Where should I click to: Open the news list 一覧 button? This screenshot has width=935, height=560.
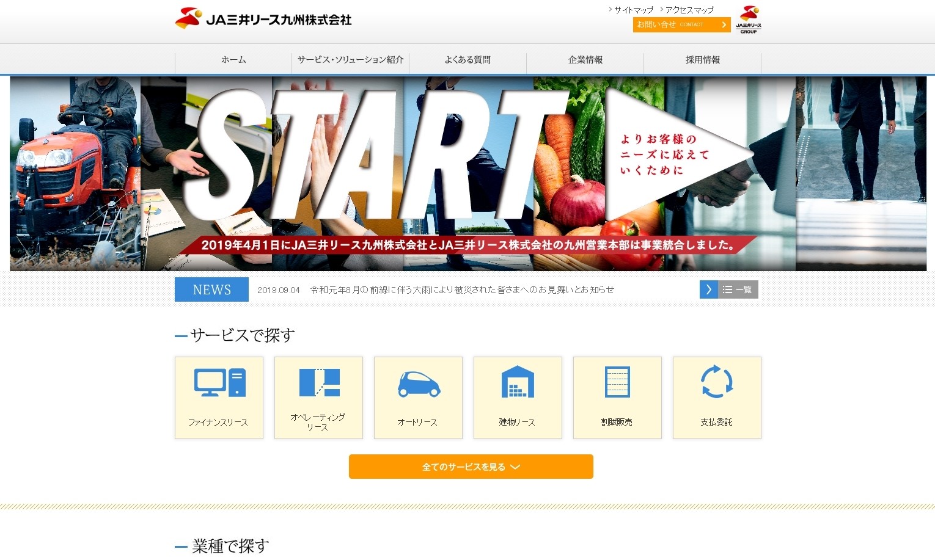point(738,289)
